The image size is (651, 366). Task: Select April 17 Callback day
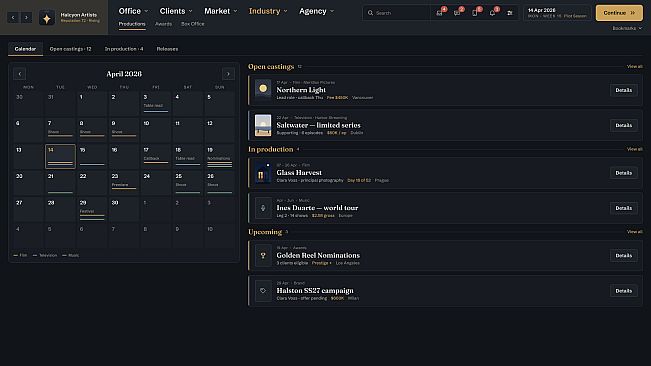(x=156, y=156)
